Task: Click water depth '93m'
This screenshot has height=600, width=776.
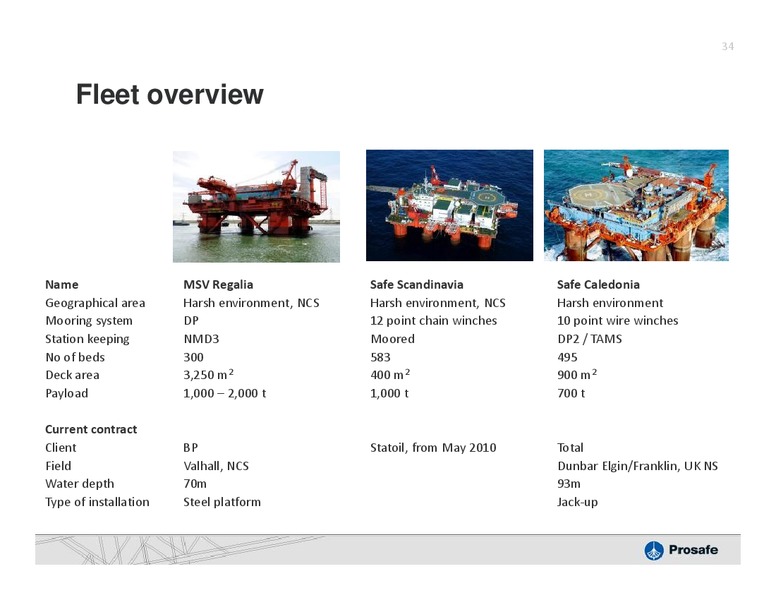Action: (x=569, y=484)
